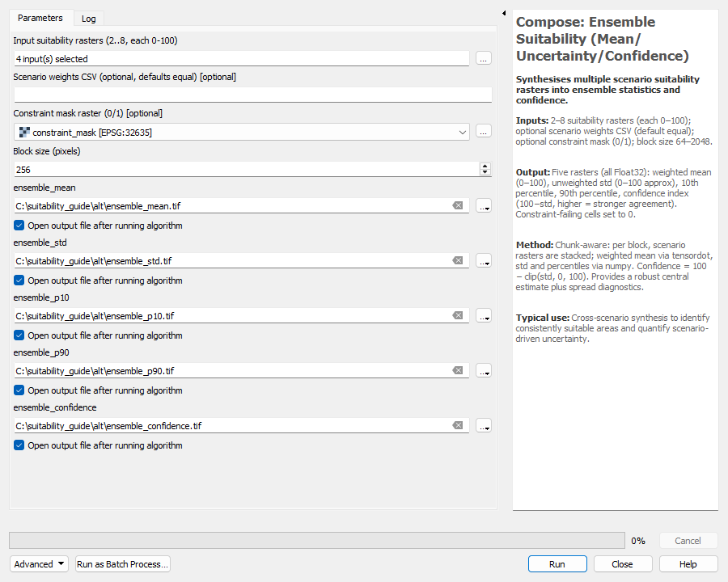
Task: Click the ensemble_p10.tif path field
Action: (x=232, y=316)
